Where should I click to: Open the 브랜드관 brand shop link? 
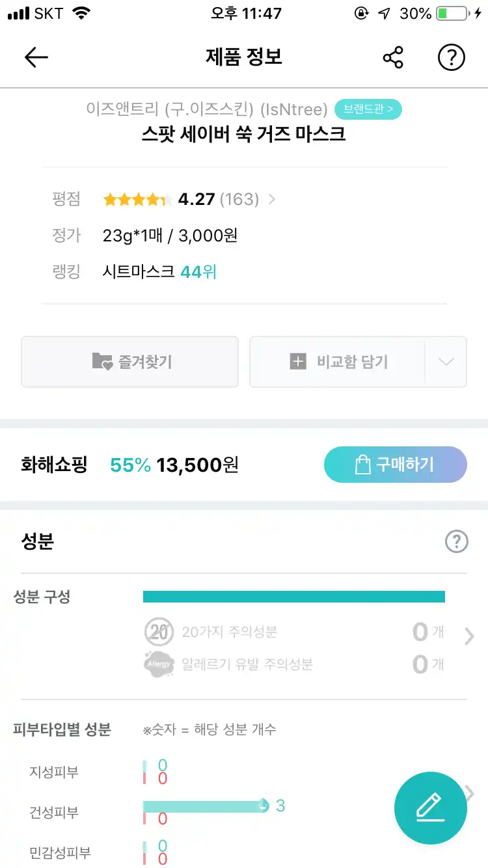368,109
